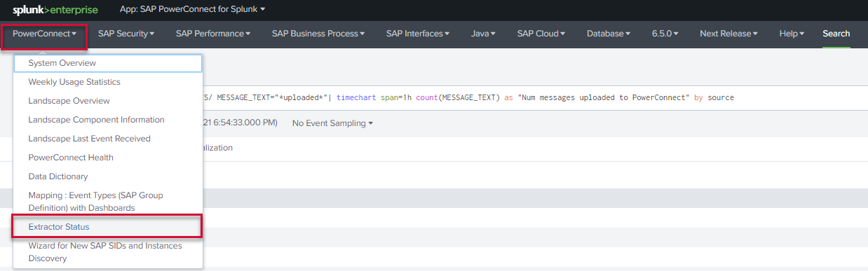
Task: Expand the Java navigation menu
Action: tap(484, 34)
